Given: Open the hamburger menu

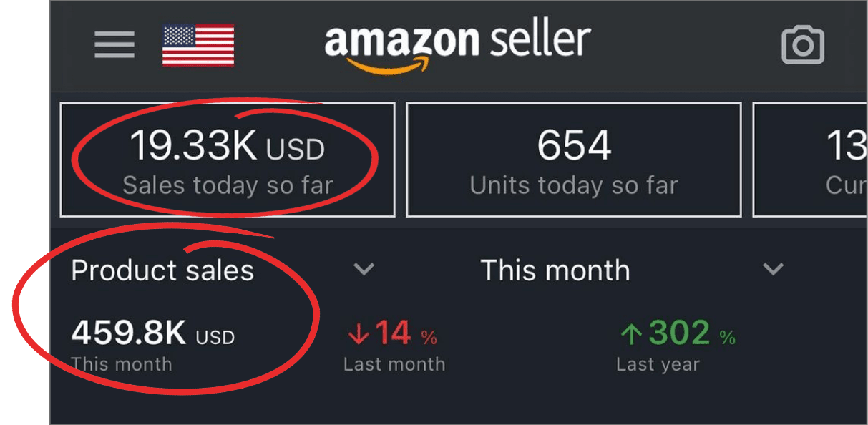Looking at the screenshot, I should [114, 46].
